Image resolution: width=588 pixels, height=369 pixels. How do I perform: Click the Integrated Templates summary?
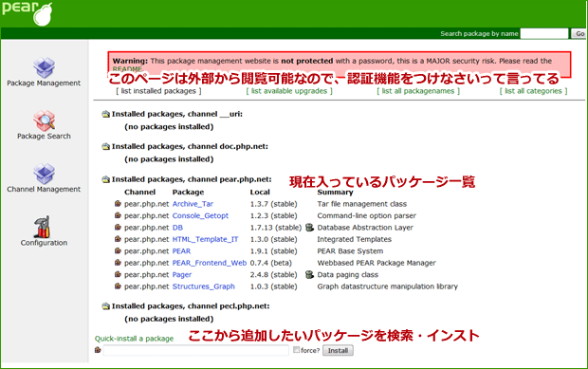tap(355, 239)
